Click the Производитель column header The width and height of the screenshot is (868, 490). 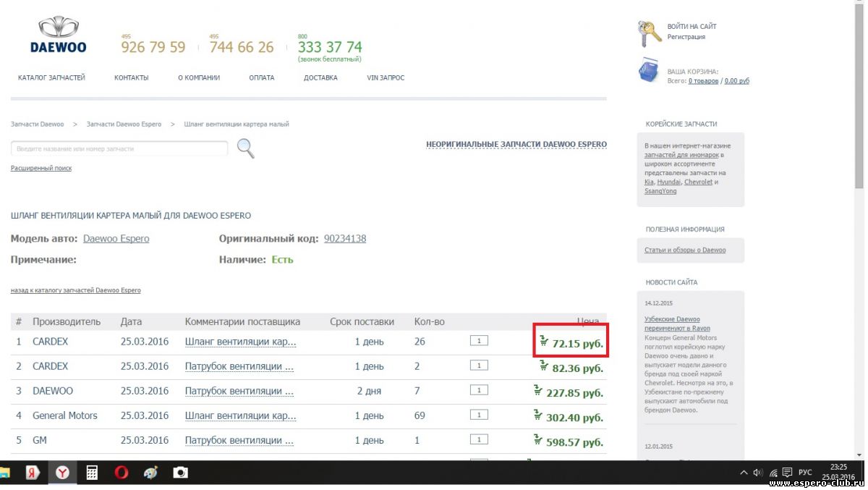click(67, 321)
